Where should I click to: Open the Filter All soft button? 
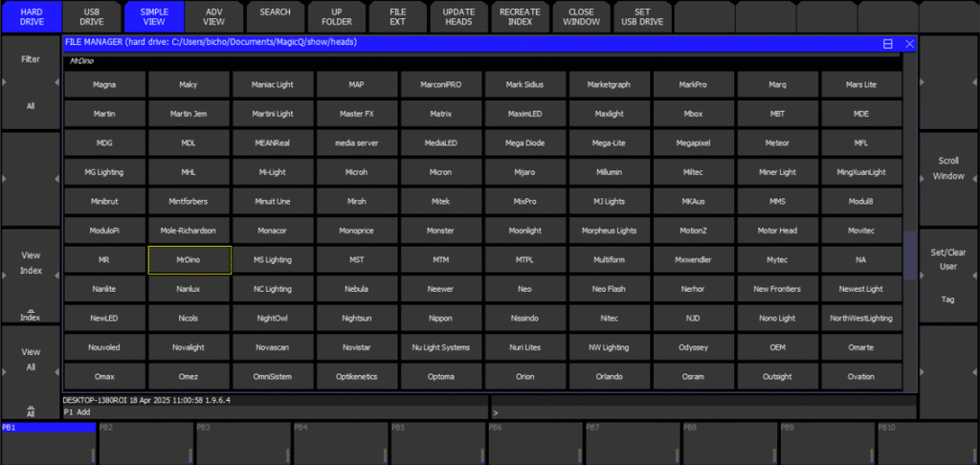31,82
